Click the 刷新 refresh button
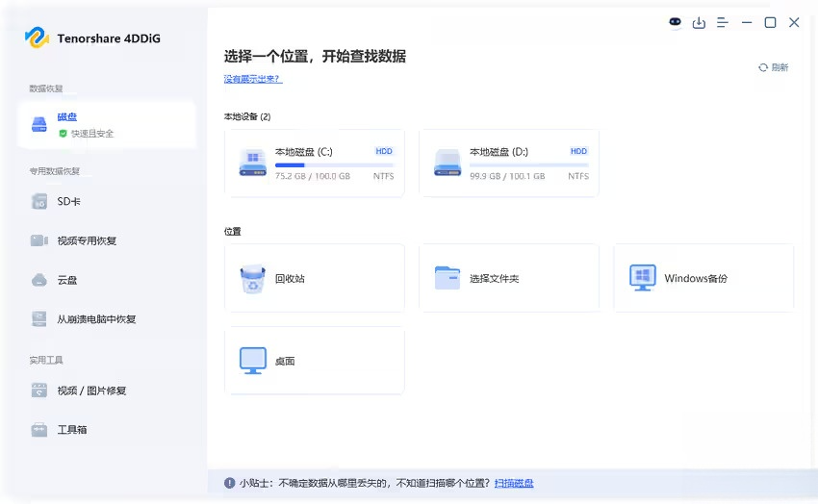 pyautogui.click(x=773, y=67)
